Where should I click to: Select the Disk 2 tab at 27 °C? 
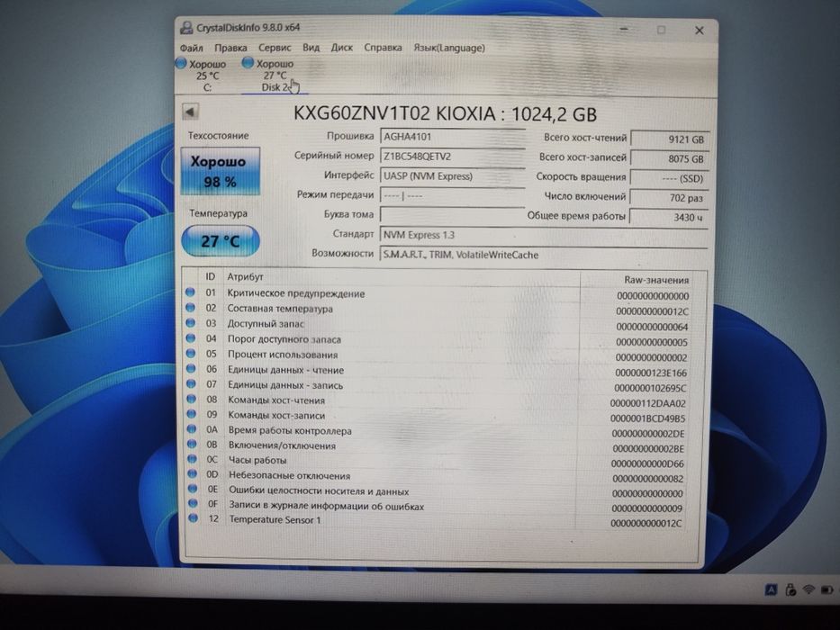point(275,76)
